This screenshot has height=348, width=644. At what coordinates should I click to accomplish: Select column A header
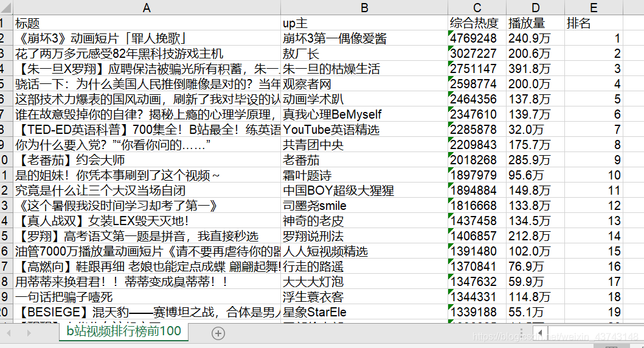pos(146,7)
